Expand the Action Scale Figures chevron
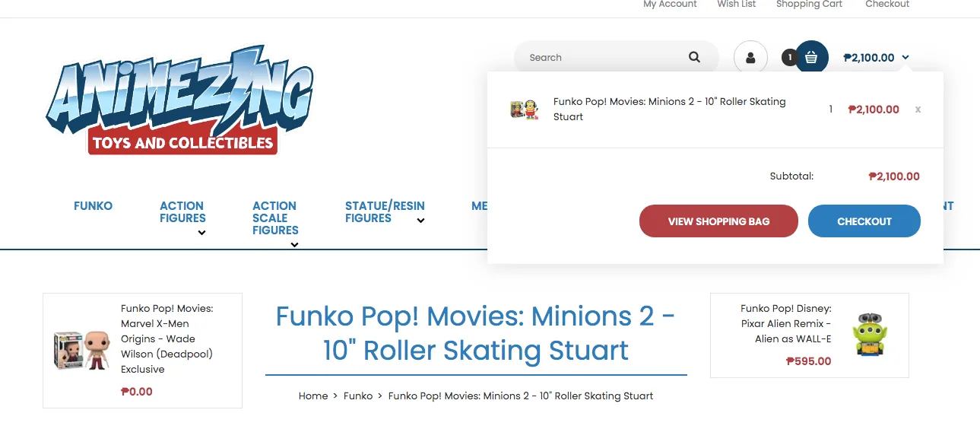 [294, 245]
